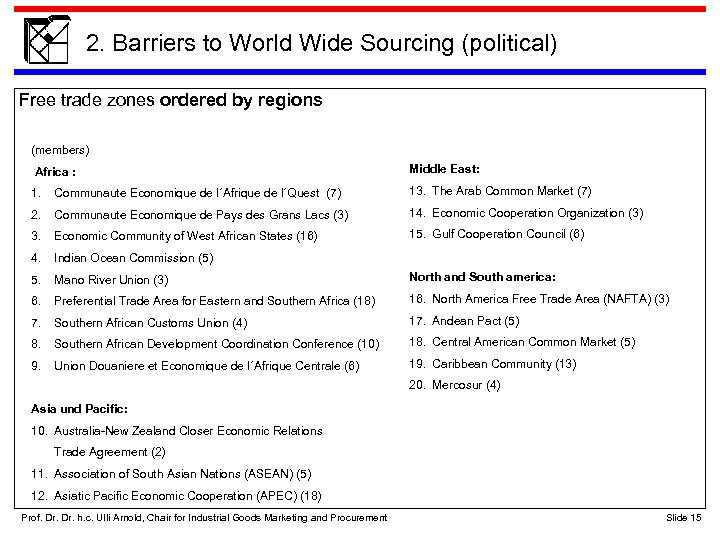The image size is (720, 540).
Task: Click 'Southern African Development Coordination Conference (10)'
Action: [x=217, y=344]
